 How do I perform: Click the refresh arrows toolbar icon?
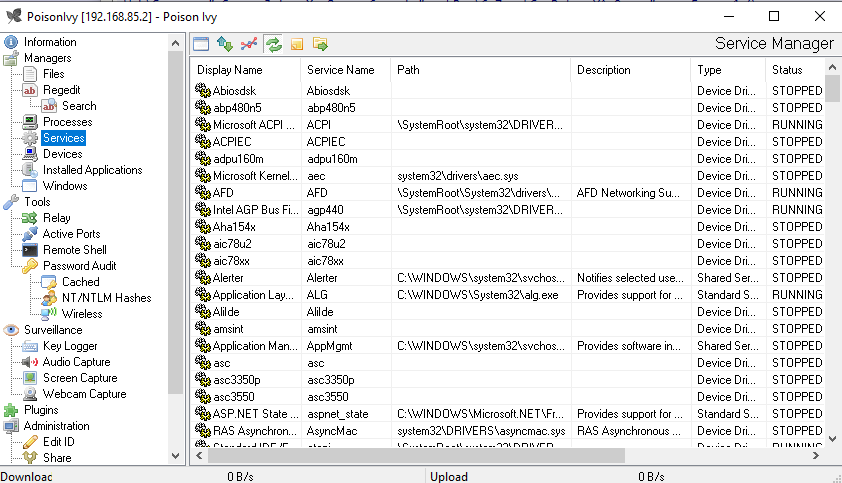point(273,44)
